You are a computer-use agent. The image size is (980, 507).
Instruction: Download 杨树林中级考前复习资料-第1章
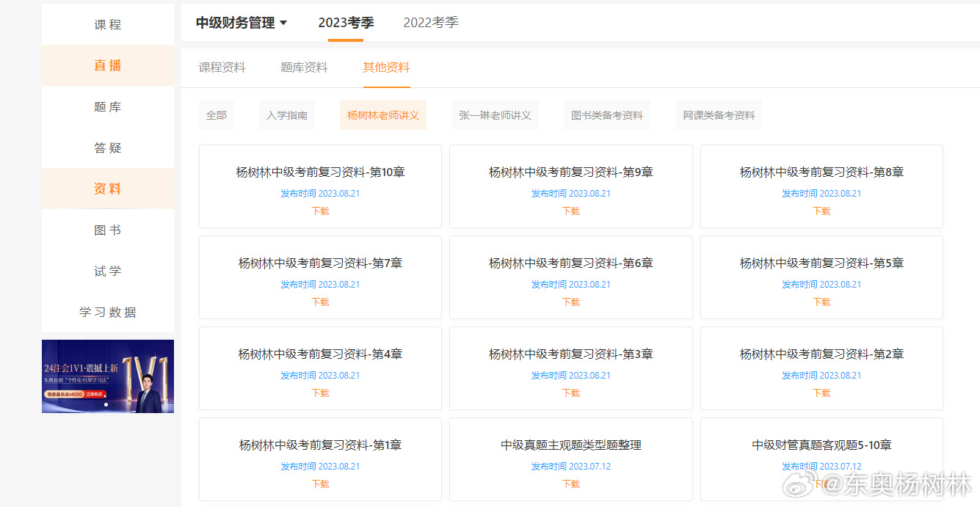320,484
